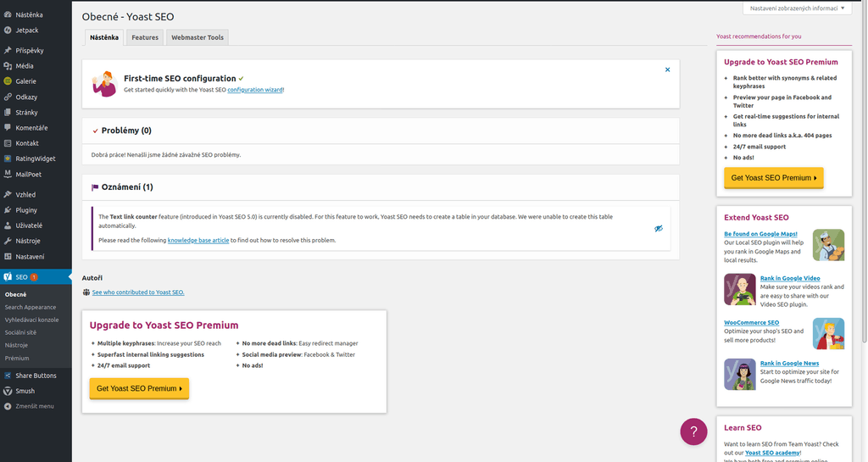The image size is (868, 462).
Task: Click the contributors group icon under Autoři
Action: 86,292
